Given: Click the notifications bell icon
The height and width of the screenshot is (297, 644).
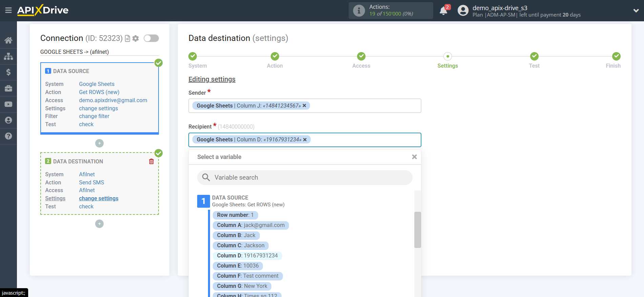Looking at the screenshot, I should click(x=443, y=11).
